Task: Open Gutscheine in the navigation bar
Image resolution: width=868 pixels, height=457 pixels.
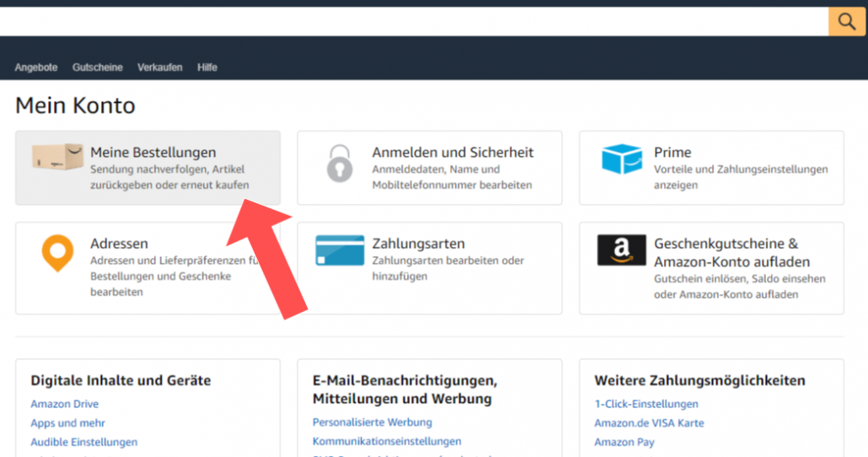Action: click(x=98, y=67)
